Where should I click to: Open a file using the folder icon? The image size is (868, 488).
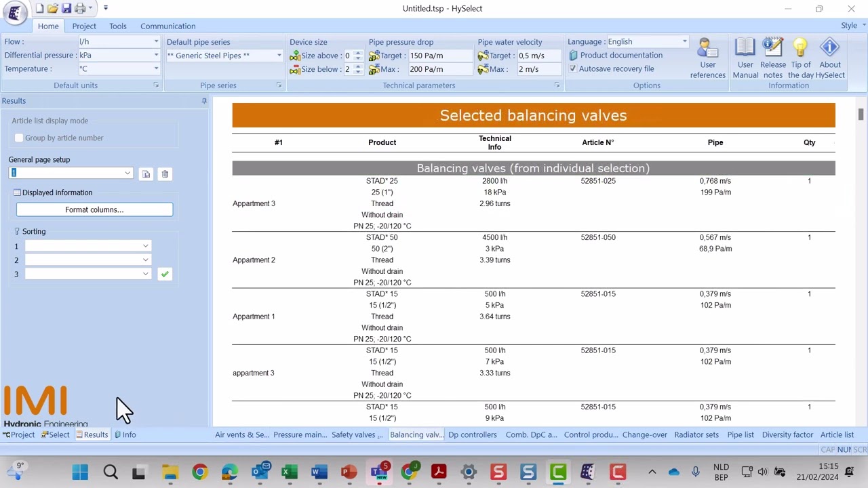pyautogui.click(x=53, y=8)
